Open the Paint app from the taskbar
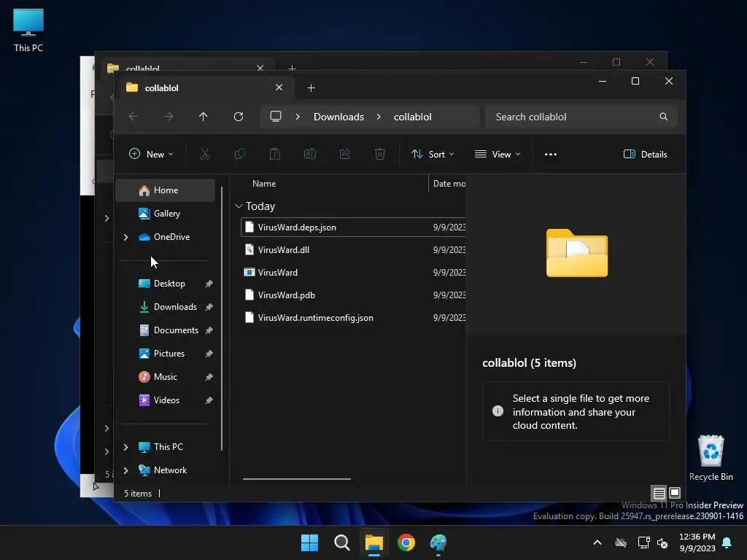Image resolution: width=747 pixels, height=560 pixels. (x=438, y=542)
